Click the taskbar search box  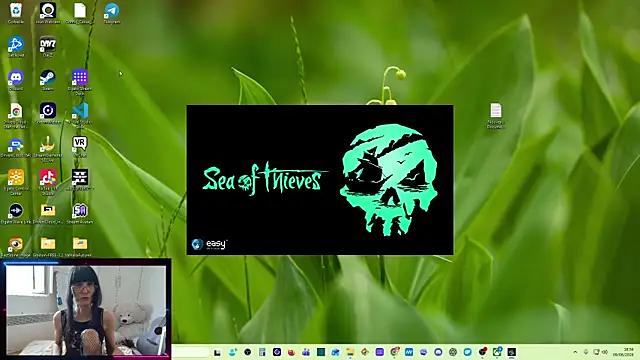pyautogui.click(x=190, y=352)
